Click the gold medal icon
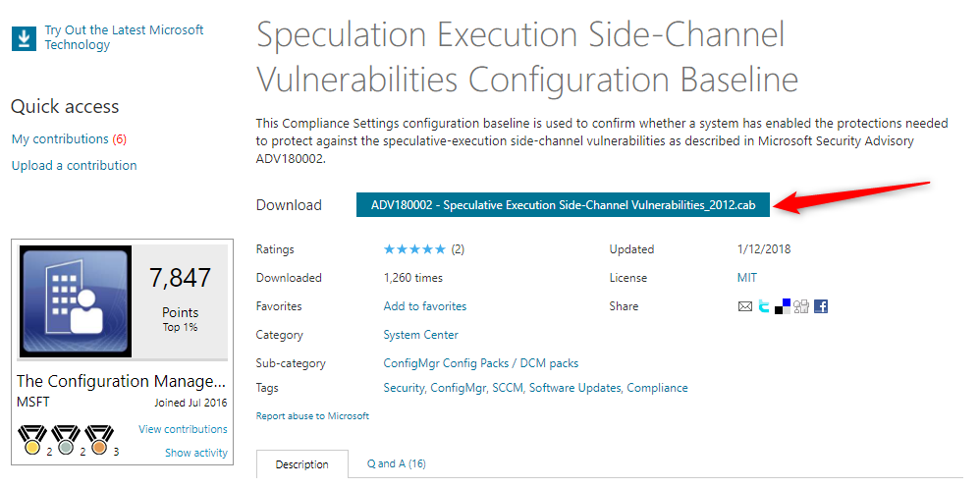Image resolution: width=980 pixels, height=488 pixels. 31,440
